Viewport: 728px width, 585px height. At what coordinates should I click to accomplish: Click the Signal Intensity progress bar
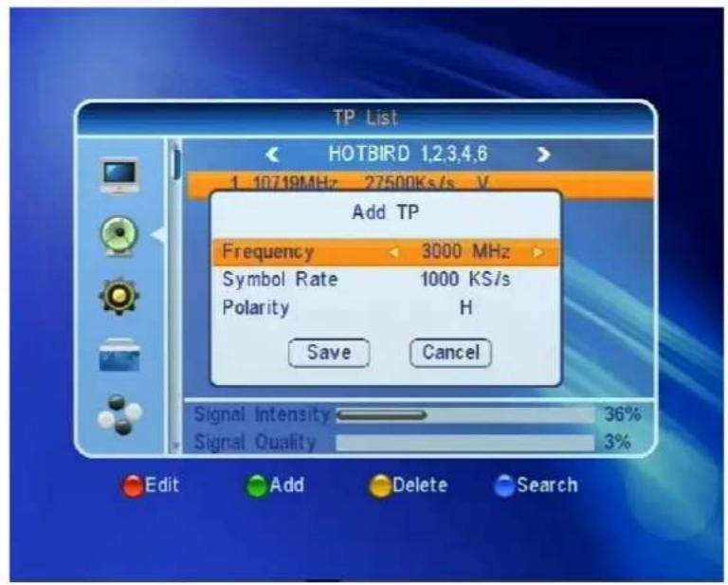point(464,414)
